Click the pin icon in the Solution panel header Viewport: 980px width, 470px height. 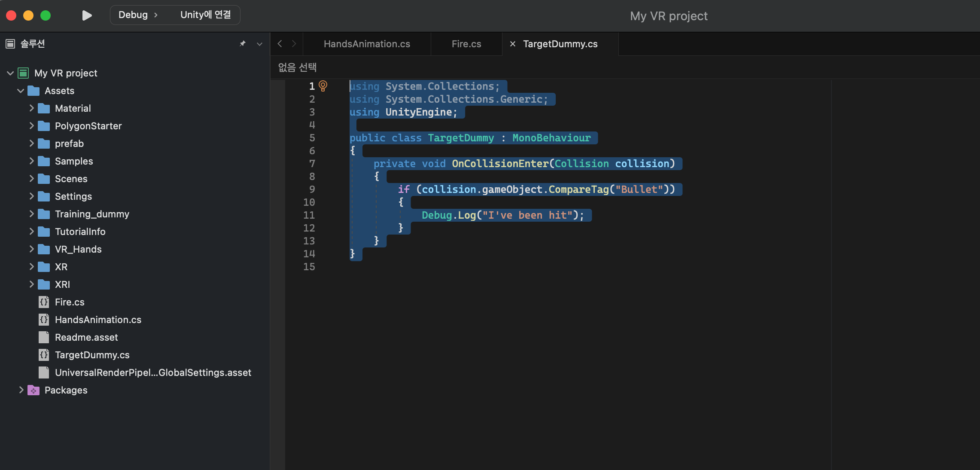point(243,44)
